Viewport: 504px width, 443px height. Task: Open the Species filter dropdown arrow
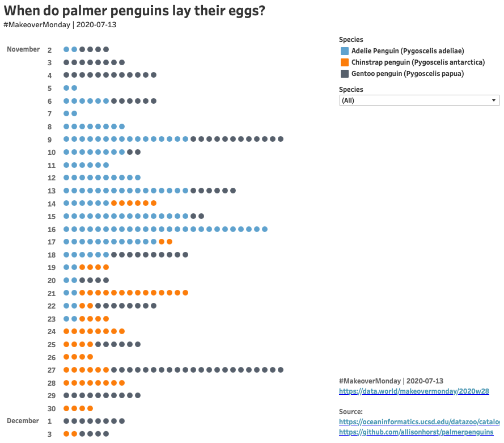click(x=493, y=100)
